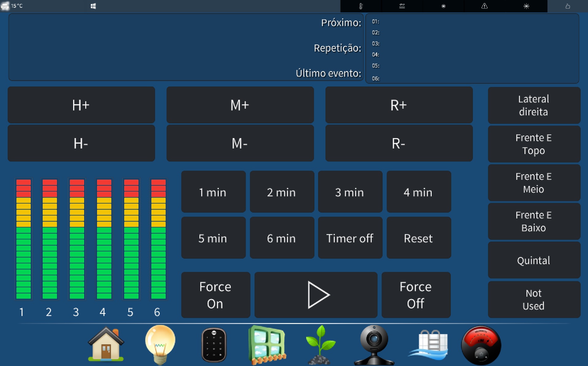Open the webcam camera icon

pyautogui.click(x=374, y=345)
